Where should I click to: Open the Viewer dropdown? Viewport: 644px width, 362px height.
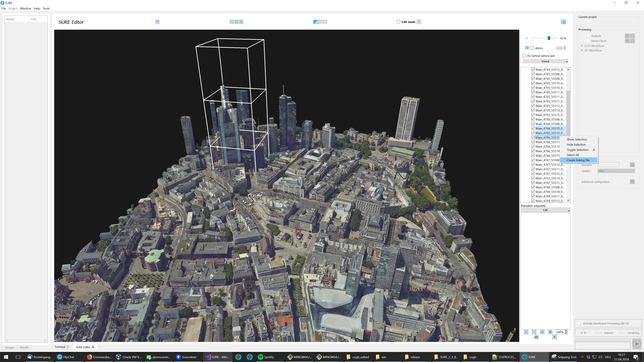click(x=545, y=61)
